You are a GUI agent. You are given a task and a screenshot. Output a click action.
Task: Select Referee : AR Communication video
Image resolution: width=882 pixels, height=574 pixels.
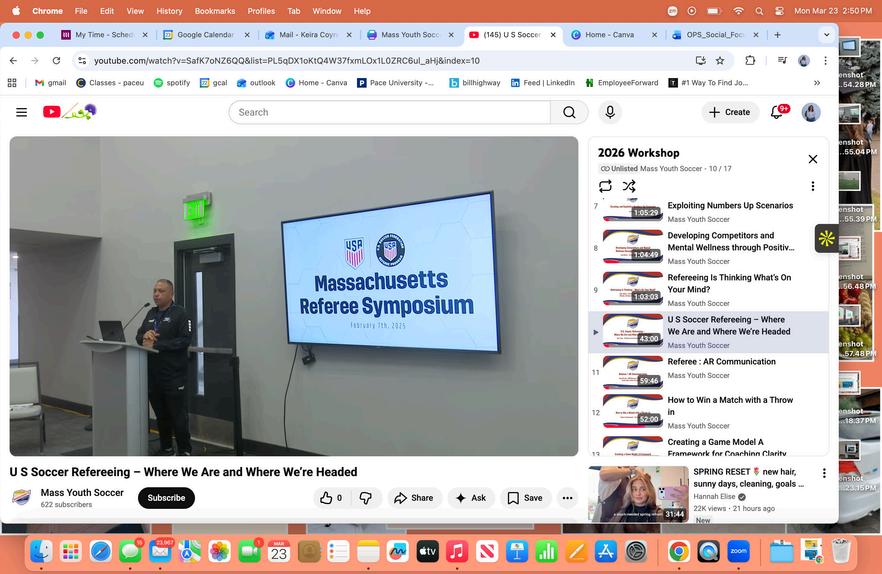709,373
